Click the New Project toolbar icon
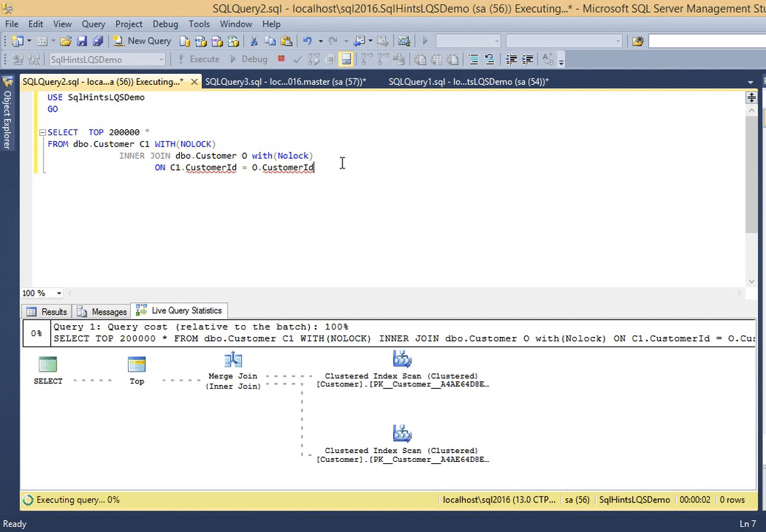 click(17, 41)
